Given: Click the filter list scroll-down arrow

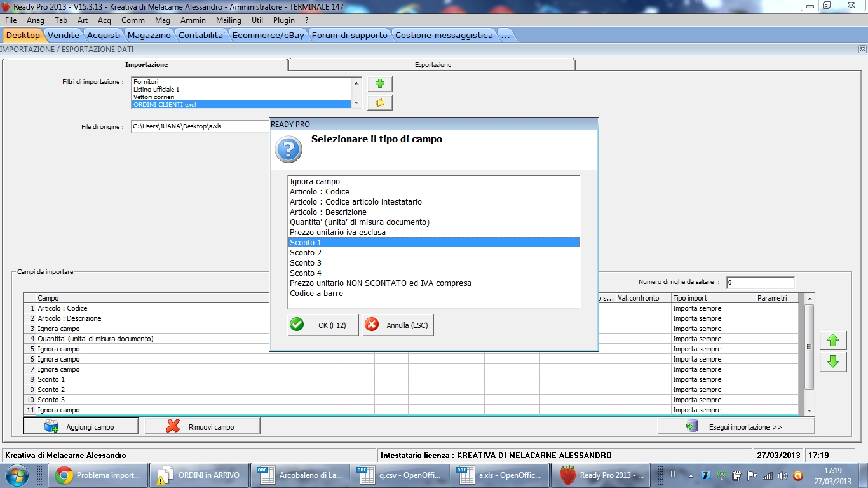Looking at the screenshot, I should 356,103.
